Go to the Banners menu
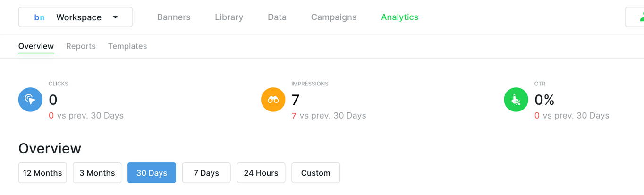The image size is (644, 195). click(174, 17)
